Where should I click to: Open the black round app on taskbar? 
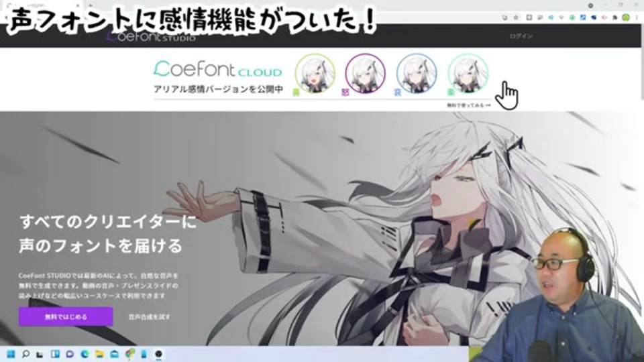159,354
